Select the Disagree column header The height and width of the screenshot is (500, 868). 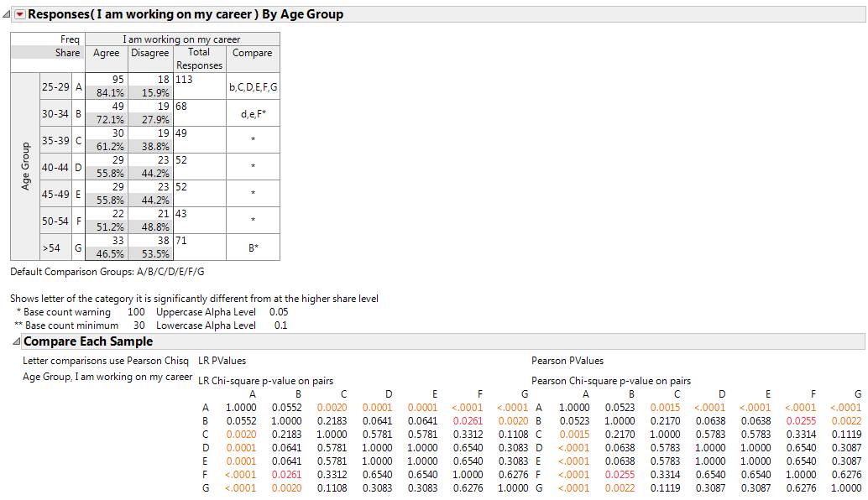click(x=149, y=53)
